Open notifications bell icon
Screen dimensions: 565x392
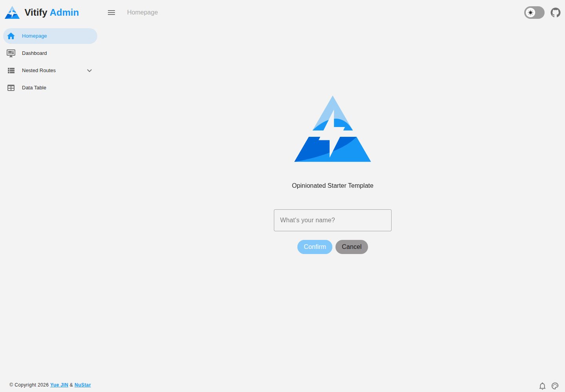point(542,386)
